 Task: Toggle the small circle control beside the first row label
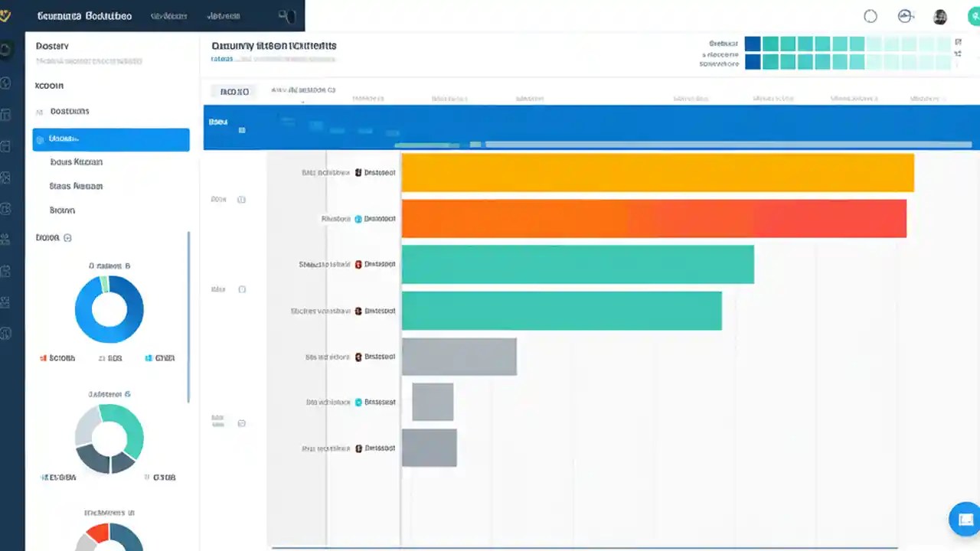(242, 199)
